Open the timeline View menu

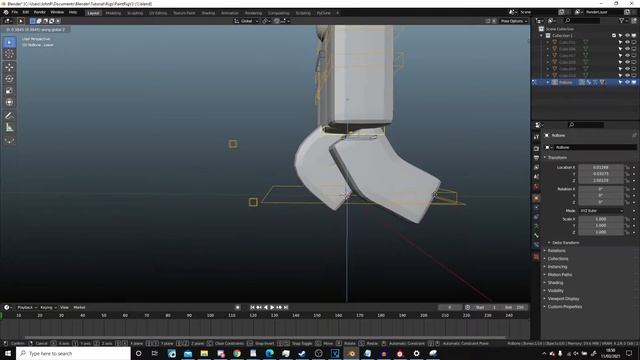click(64, 307)
